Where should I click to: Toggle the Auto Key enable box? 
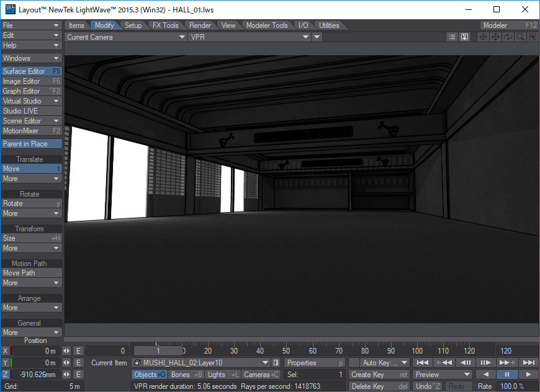[x=354, y=362]
